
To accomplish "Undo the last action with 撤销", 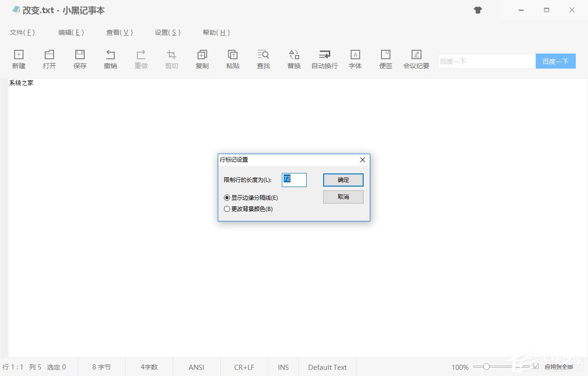I will 111,59.
